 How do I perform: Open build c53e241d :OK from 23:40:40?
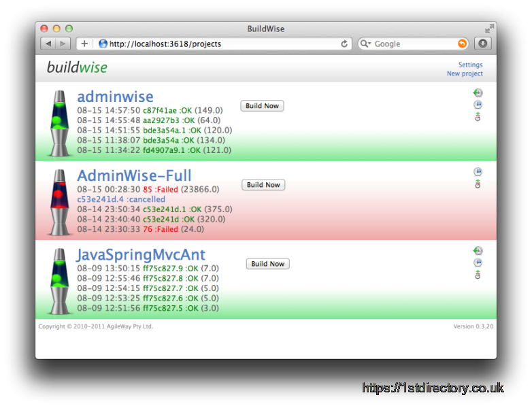169,220
